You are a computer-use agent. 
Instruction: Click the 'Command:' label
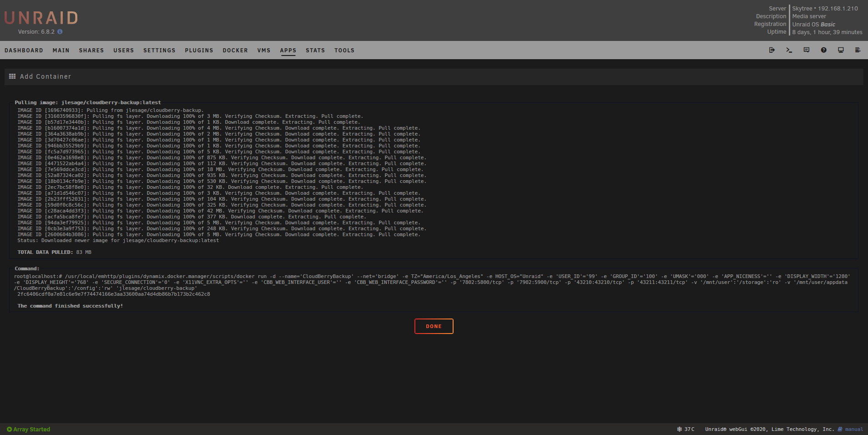pos(27,268)
